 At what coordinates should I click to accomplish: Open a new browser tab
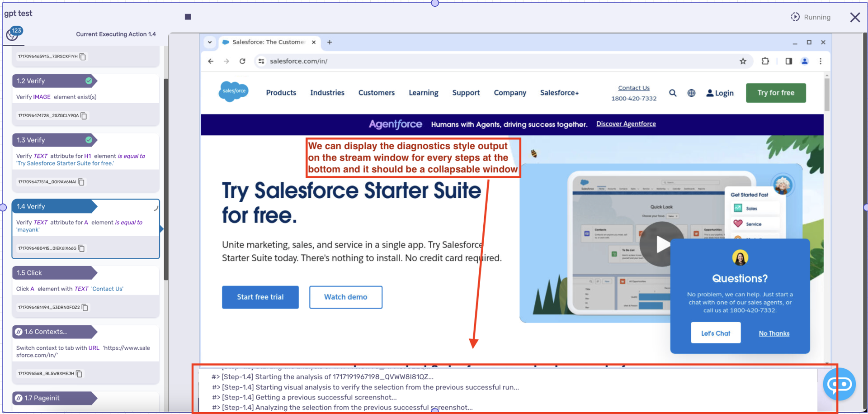click(330, 42)
